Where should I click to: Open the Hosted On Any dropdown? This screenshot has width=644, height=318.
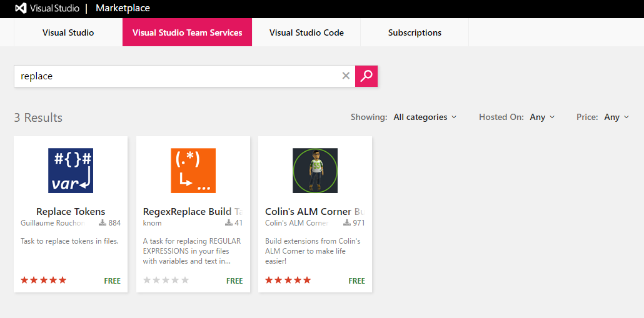[x=542, y=117]
